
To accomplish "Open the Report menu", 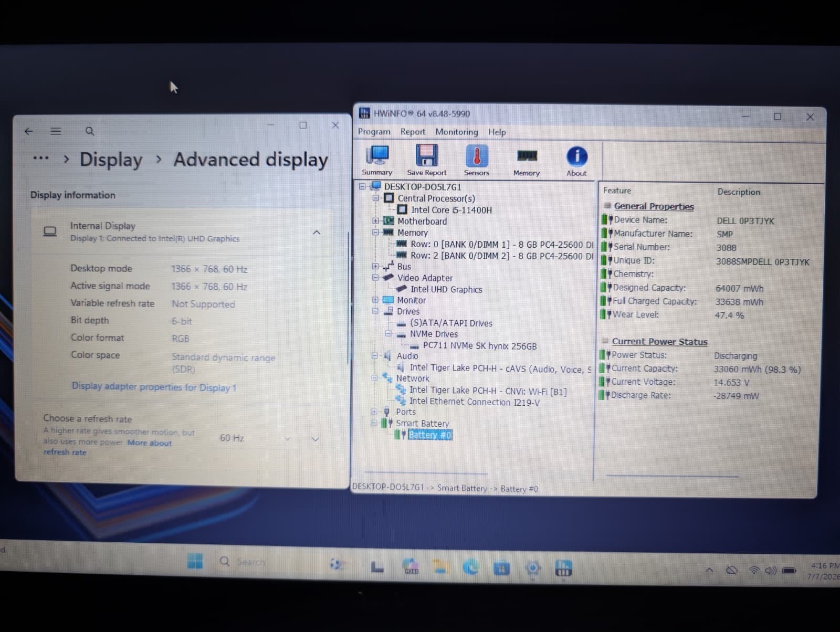I will click(x=413, y=131).
